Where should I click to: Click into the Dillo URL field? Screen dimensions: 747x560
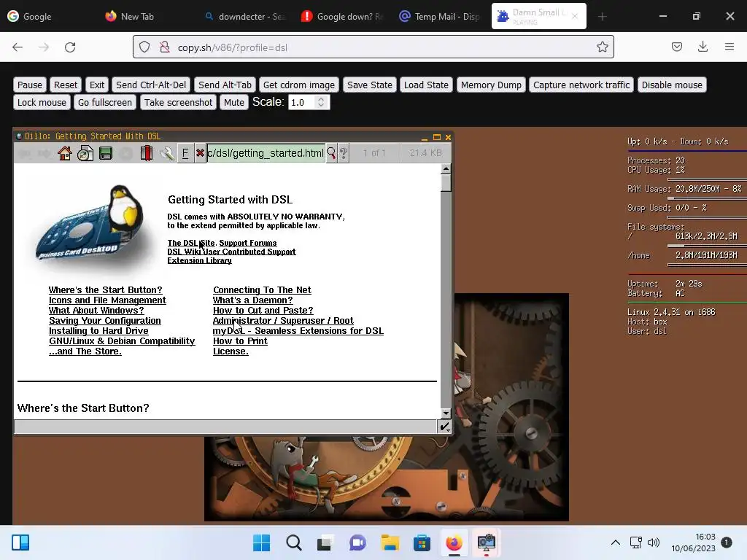click(x=266, y=153)
